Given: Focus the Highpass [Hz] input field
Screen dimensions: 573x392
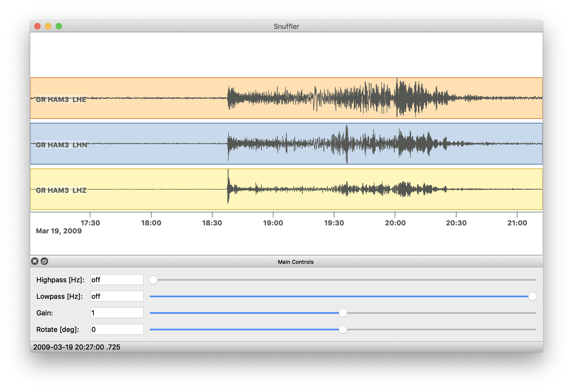Looking at the screenshot, I should coord(117,280).
